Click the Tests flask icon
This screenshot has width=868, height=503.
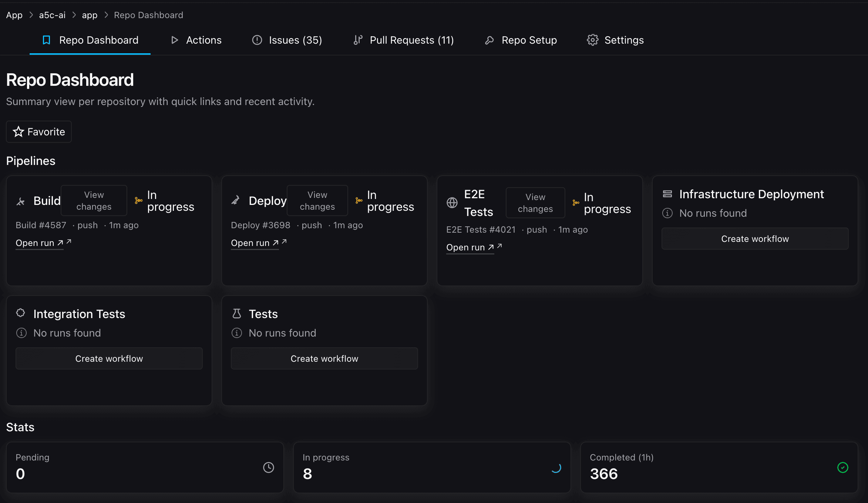point(236,314)
